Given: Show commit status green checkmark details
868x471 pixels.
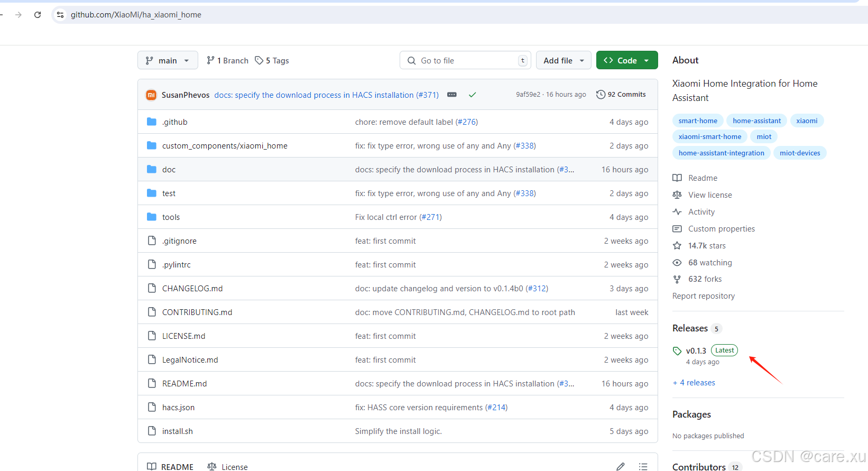Looking at the screenshot, I should click(473, 95).
